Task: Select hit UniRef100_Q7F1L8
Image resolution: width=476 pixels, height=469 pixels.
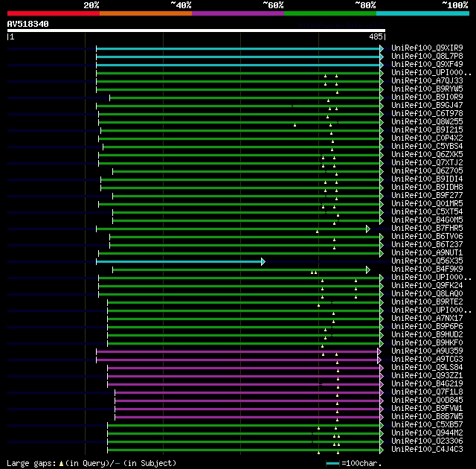Action: pyautogui.click(x=427, y=392)
